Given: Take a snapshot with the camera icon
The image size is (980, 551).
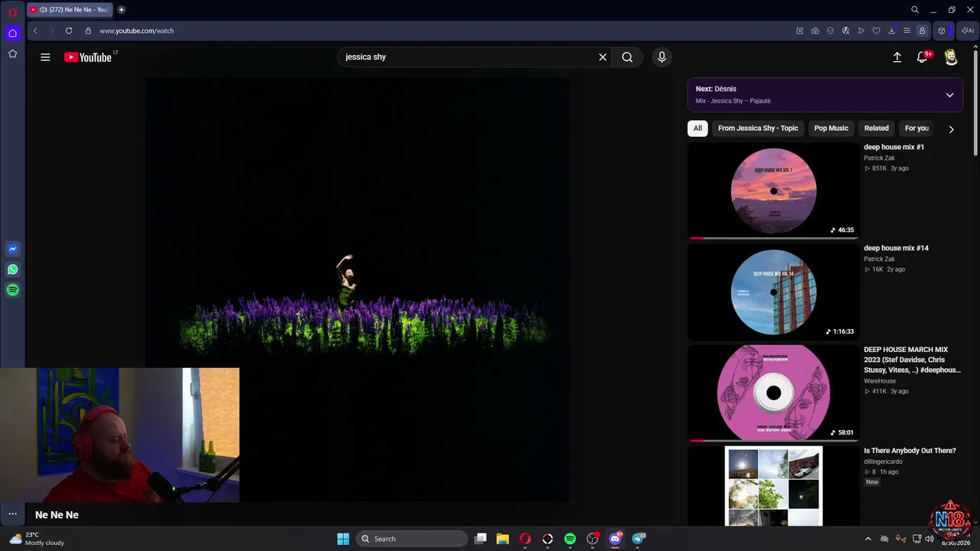Looking at the screenshot, I should [815, 31].
